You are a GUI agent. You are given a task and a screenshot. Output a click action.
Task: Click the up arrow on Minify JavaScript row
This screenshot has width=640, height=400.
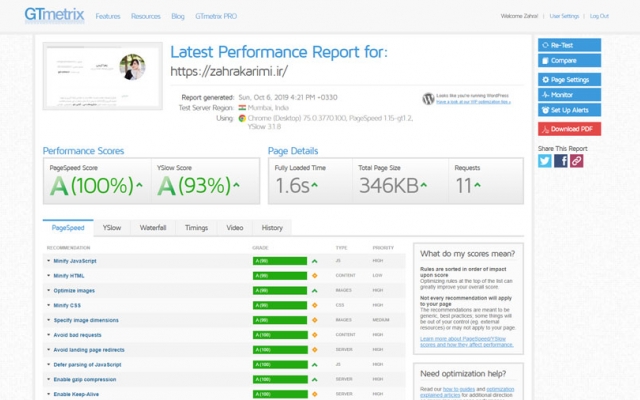315,261
